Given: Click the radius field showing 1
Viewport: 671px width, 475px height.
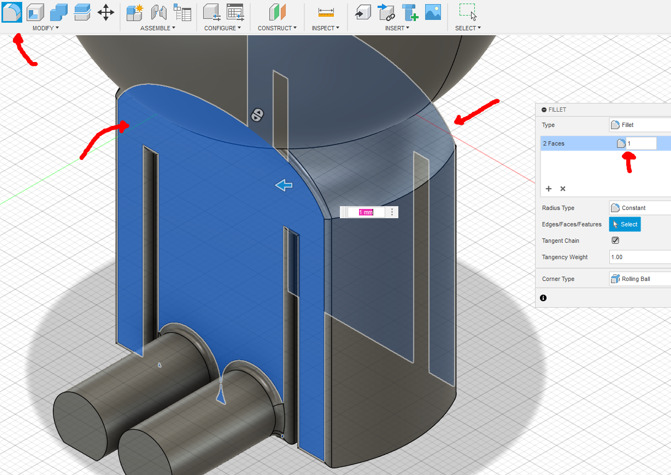Looking at the screenshot, I should click(641, 143).
